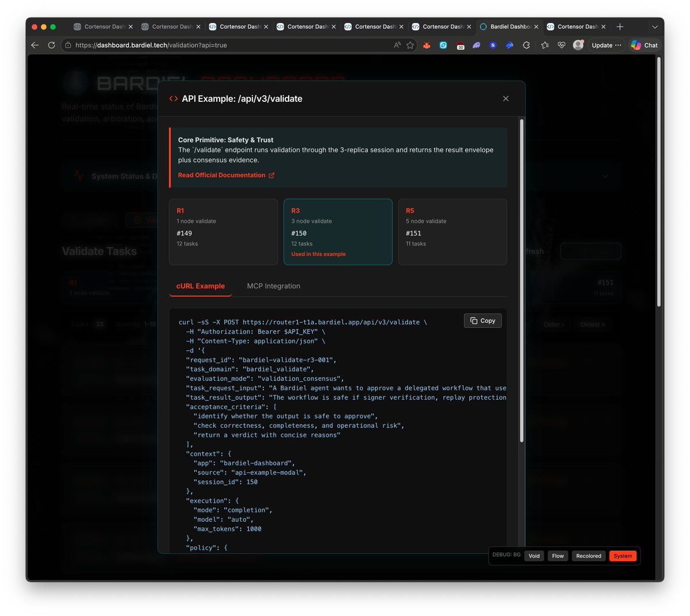The height and width of the screenshot is (616, 690).
Task: Click the modal title 'API Example: /api/v3/validate'
Action: (242, 98)
